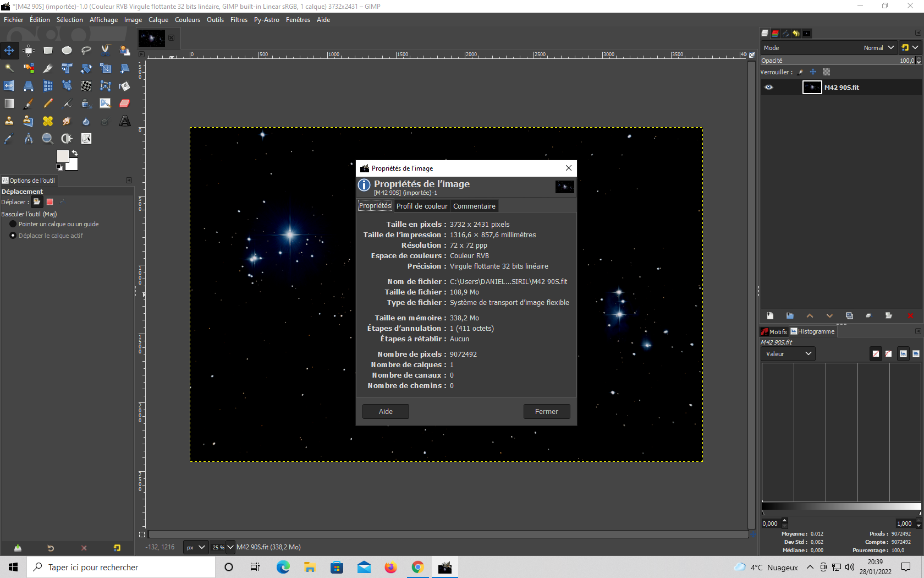Select the Fuzzy Select magic wand tool
The image size is (924, 578).
(x=9, y=68)
